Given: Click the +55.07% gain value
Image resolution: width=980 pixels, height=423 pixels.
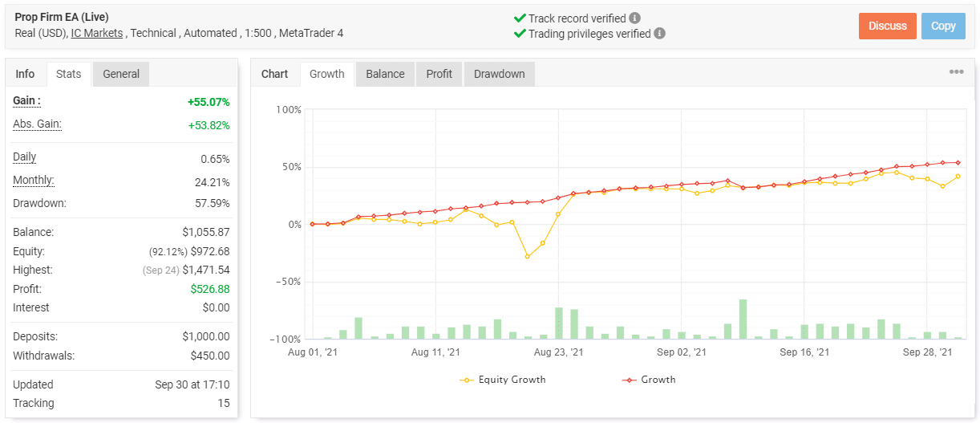Looking at the screenshot, I should 209,102.
